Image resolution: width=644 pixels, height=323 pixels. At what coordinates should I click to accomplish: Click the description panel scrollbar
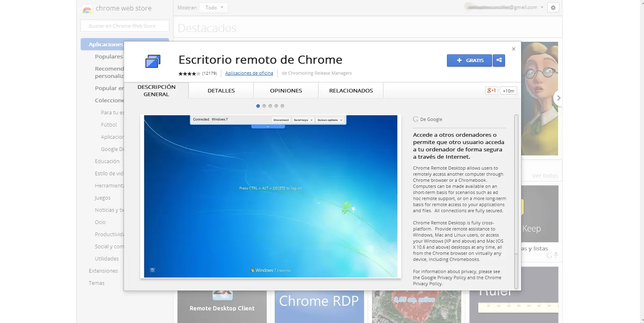coord(516,185)
